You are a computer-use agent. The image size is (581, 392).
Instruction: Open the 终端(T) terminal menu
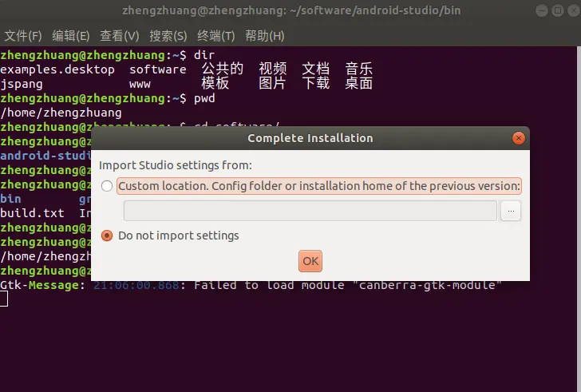216,36
